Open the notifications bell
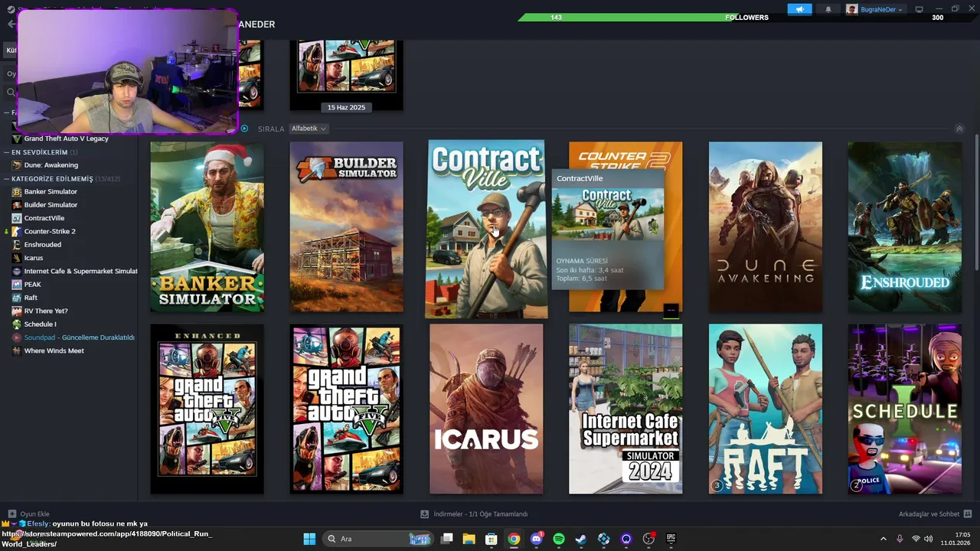 point(828,9)
